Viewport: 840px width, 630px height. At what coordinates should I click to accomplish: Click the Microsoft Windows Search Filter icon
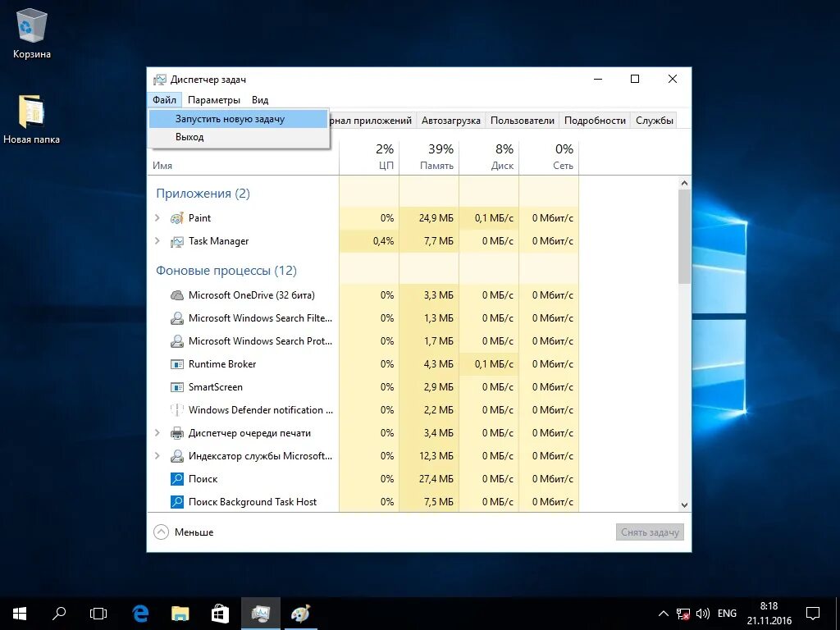(x=177, y=318)
